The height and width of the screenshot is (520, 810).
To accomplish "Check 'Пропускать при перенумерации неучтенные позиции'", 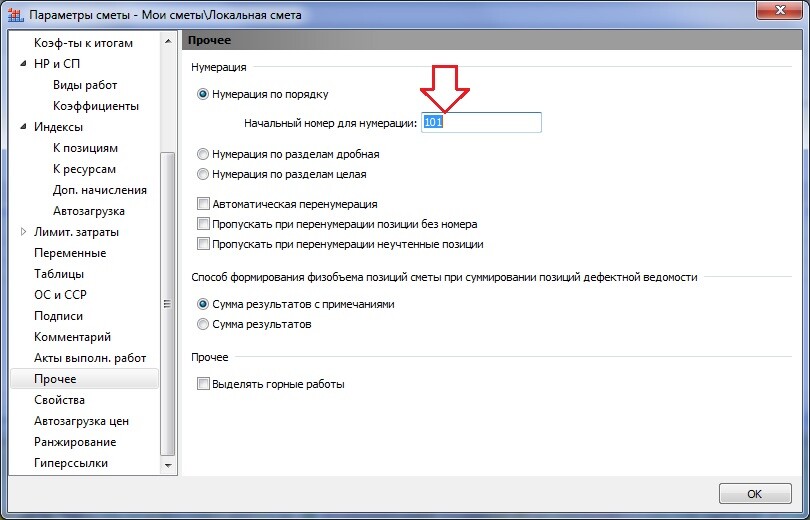I will tap(203, 244).
